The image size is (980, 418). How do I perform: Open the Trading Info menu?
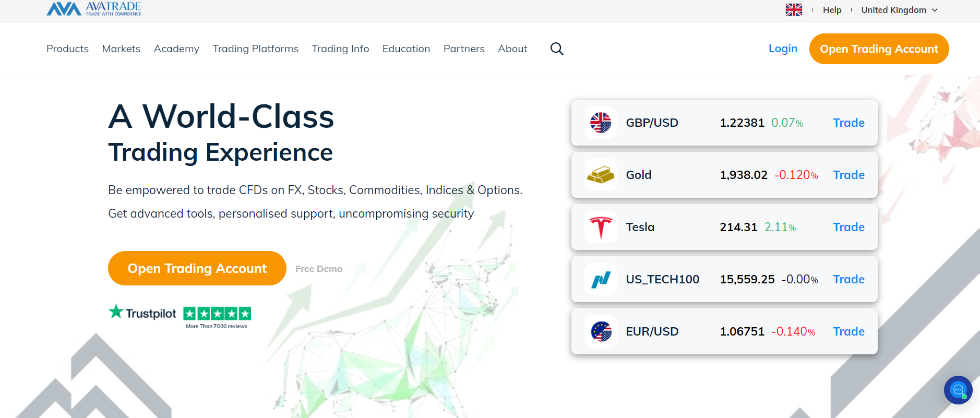coord(340,49)
